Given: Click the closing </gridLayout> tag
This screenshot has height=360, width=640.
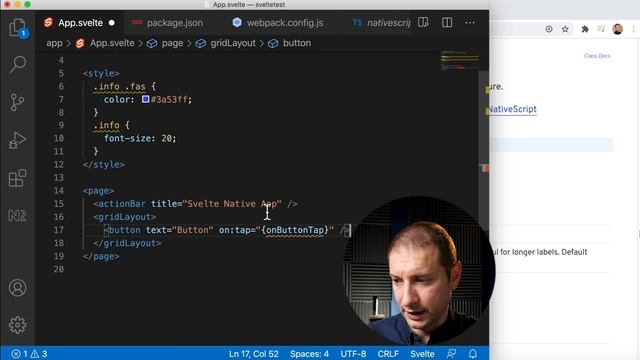Looking at the screenshot, I should click(127, 243).
